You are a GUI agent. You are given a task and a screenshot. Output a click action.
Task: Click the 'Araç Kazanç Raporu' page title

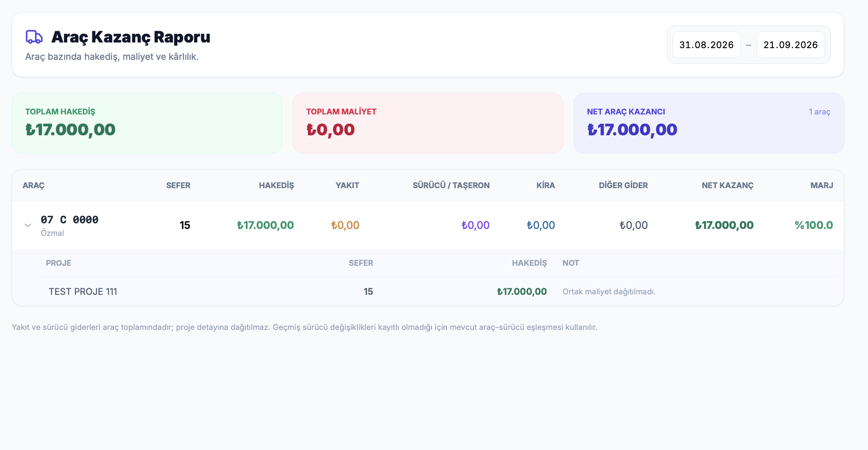point(131,37)
